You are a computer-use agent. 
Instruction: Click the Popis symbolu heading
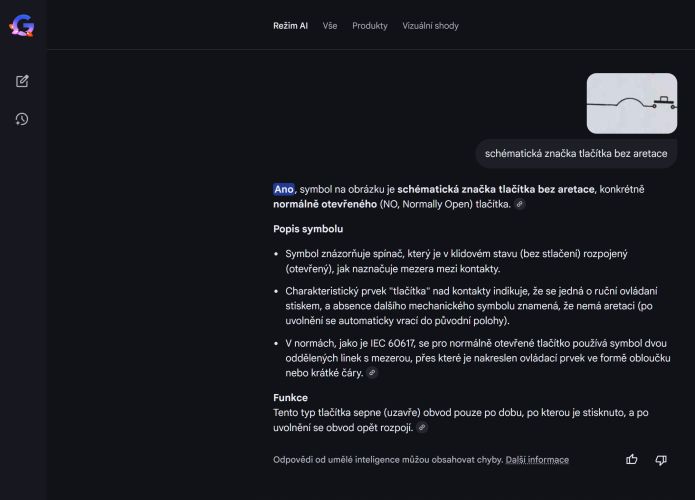tap(308, 229)
